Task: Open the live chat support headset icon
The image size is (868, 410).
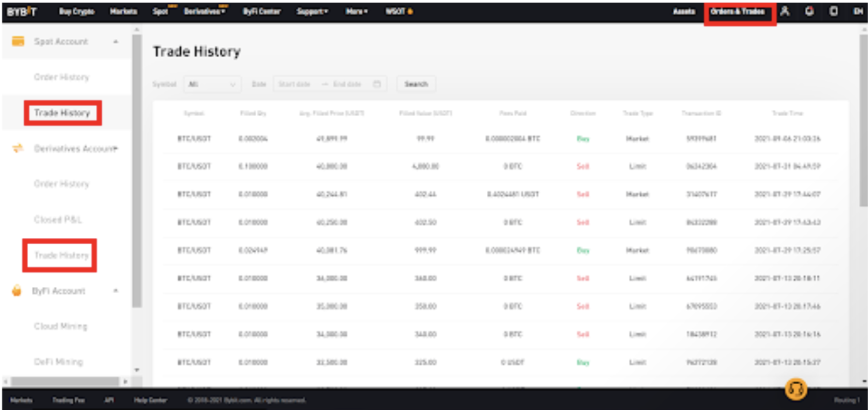Action: point(795,388)
